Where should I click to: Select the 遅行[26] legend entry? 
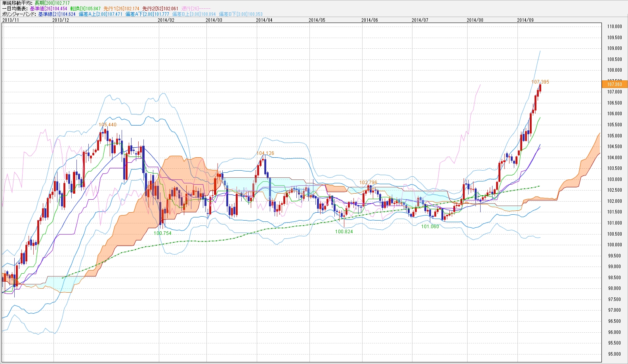coord(196,9)
